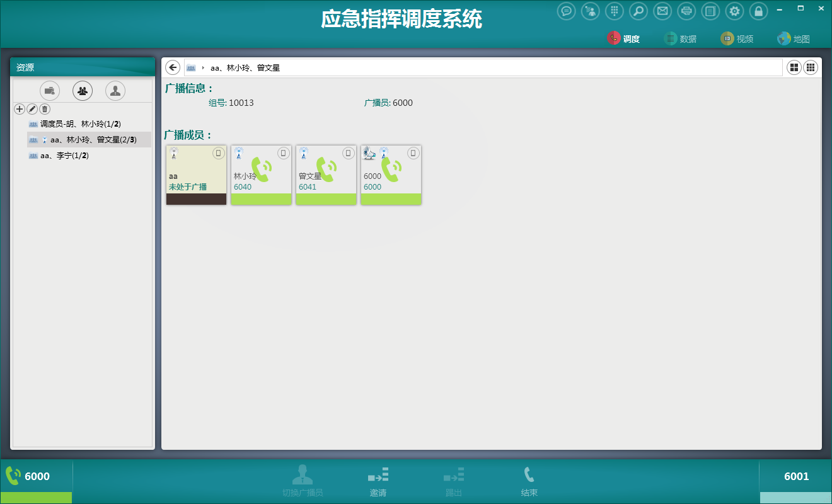Select group 调度员-胡、林小玲 in resource list
This screenshot has height=504, width=832.
pyautogui.click(x=80, y=124)
